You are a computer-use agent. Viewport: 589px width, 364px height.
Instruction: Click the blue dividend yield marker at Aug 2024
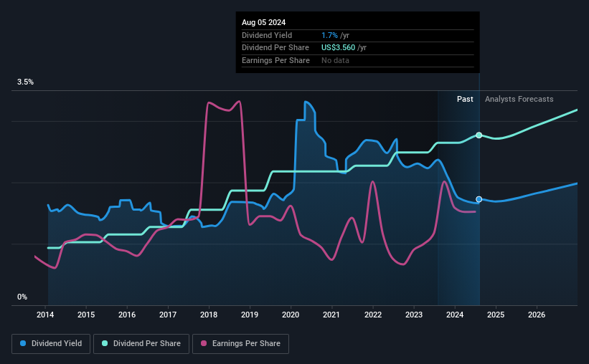[x=479, y=199]
